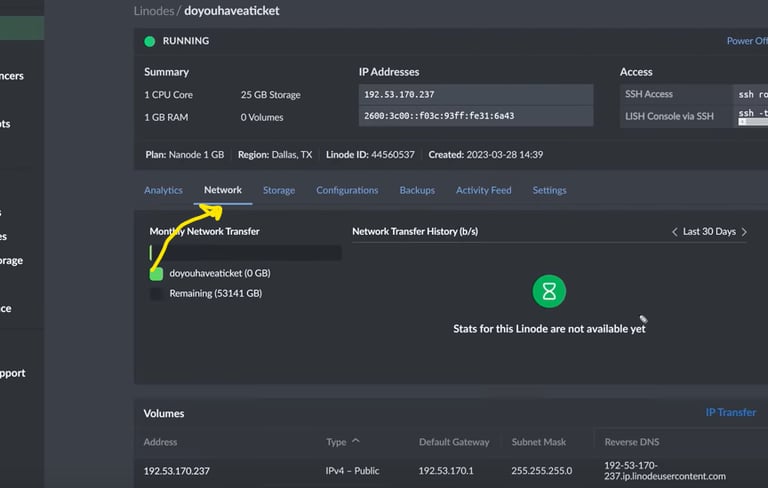Screen dimensions: 768x488
Task: Click the Region: Dallas, TX text
Action: click(x=275, y=155)
